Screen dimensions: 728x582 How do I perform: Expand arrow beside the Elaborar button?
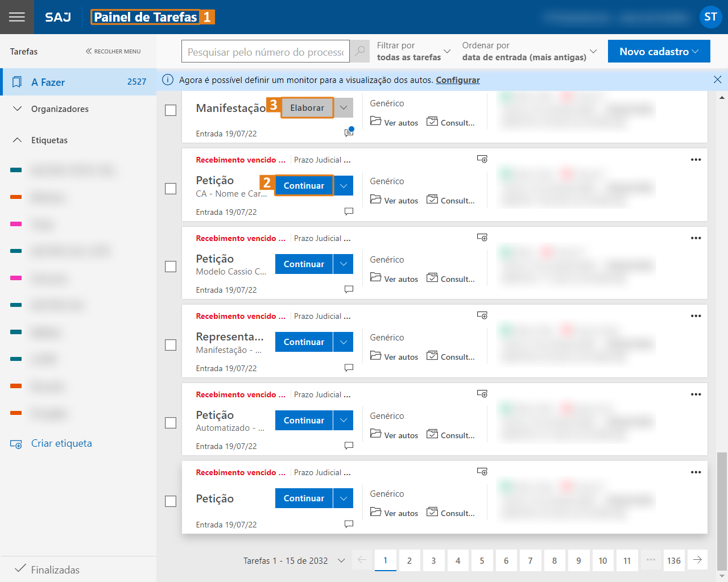(x=344, y=107)
